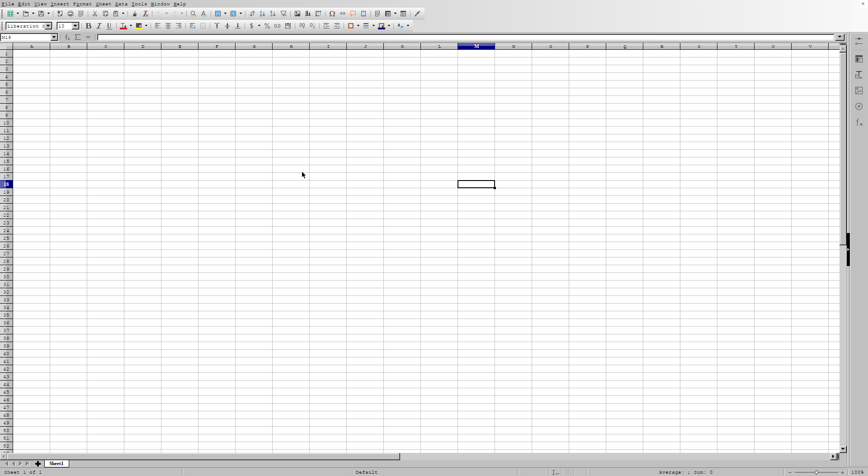Apply the yellow background color swatch
Screen dimensions: 868x476
[139, 26]
